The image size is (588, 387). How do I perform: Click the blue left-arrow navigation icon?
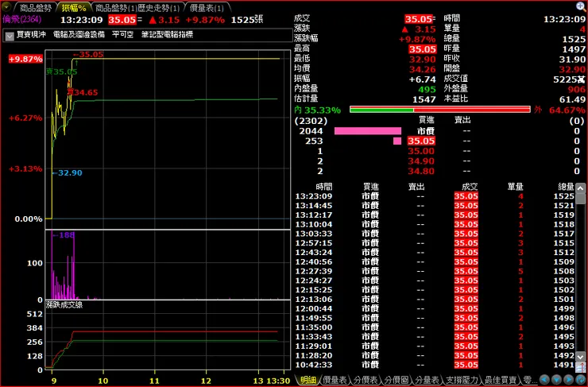click(544, 380)
